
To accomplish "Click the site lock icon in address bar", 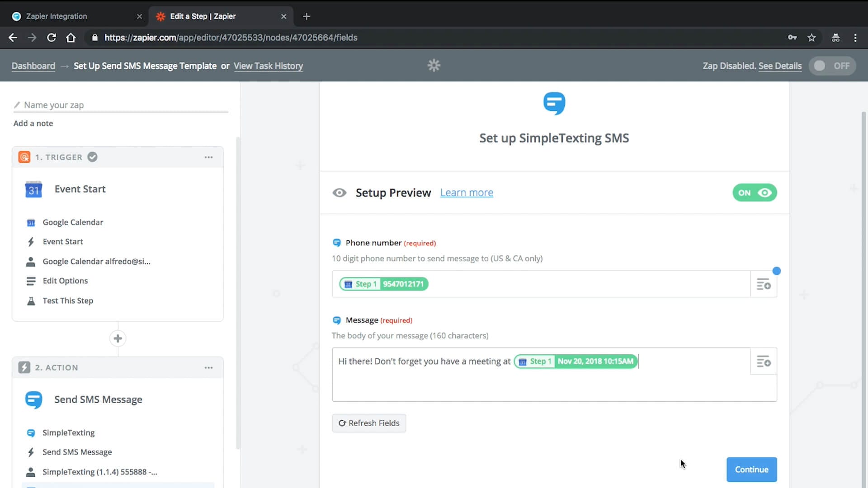I will 94,38.
